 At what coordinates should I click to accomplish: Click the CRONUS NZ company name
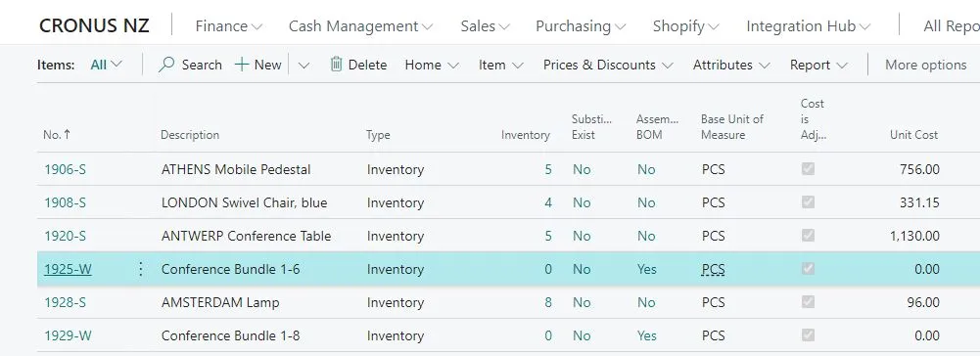(x=94, y=26)
